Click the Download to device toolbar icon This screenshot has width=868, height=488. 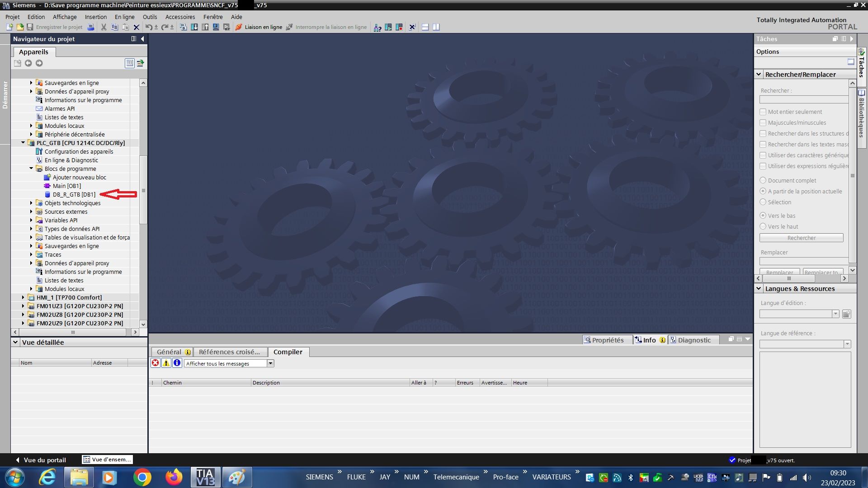coord(194,27)
